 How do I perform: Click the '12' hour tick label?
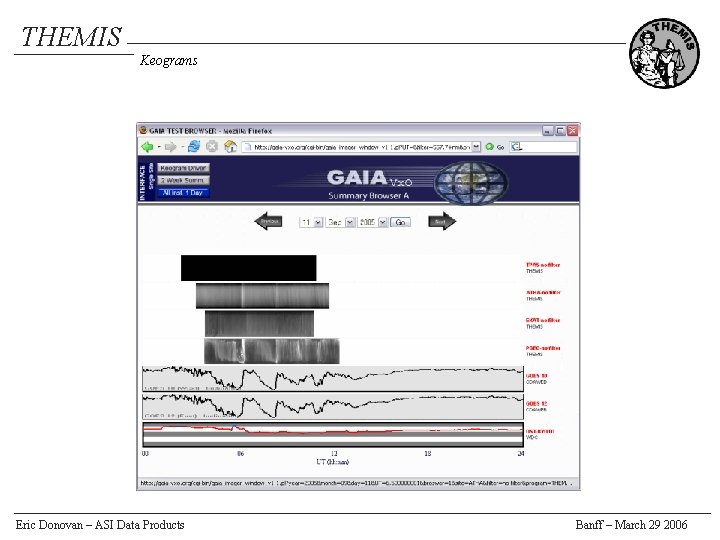[x=334, y=454]
